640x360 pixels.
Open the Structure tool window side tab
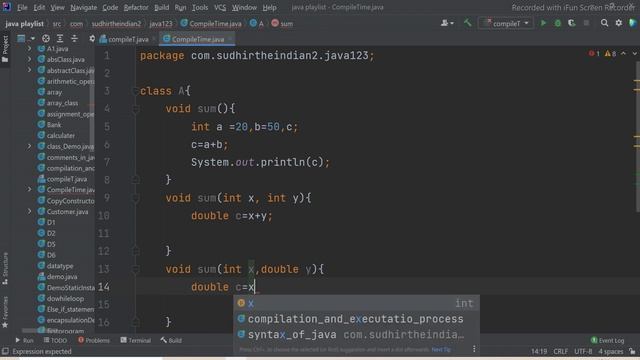pos(5,268)
